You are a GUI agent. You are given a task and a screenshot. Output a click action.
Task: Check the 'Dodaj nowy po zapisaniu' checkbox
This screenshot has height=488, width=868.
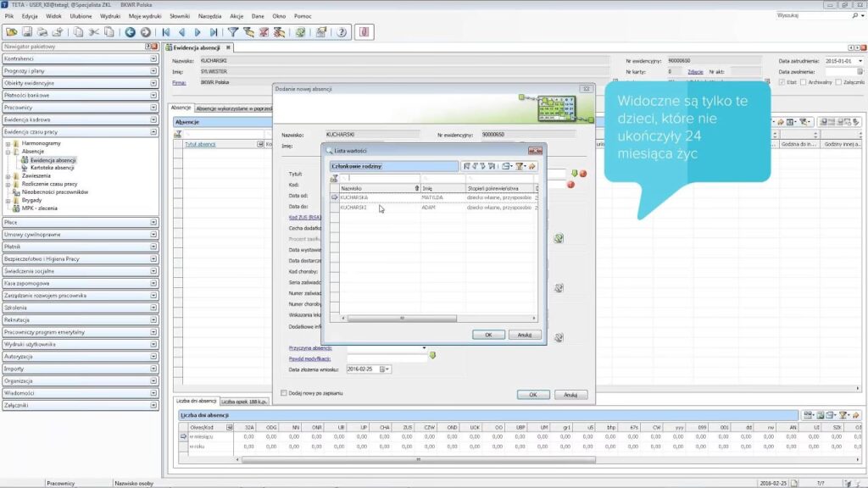pyautogui.click(x=285, y=393)
